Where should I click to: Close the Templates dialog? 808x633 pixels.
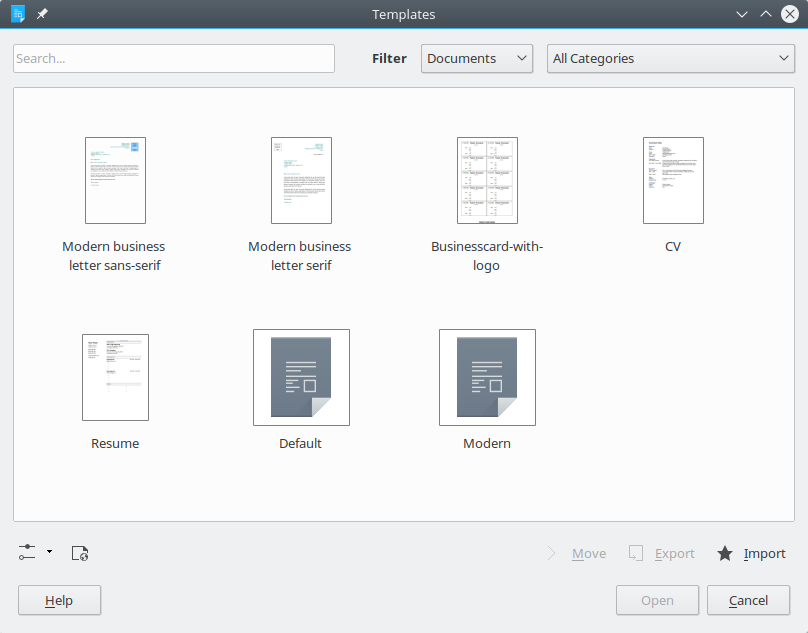pyautogui.click(x=790, y=14)
